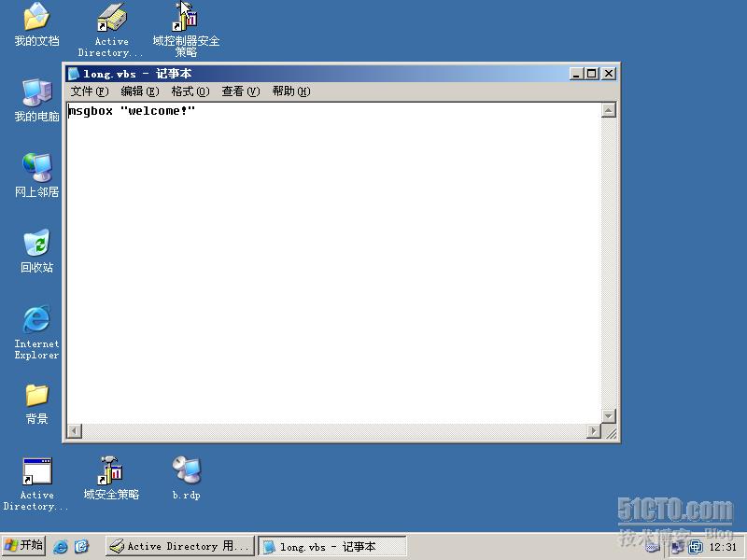Open the 文件(F) menu in Notepad
The width and height of the screenshot is (747, 560).
89,91
